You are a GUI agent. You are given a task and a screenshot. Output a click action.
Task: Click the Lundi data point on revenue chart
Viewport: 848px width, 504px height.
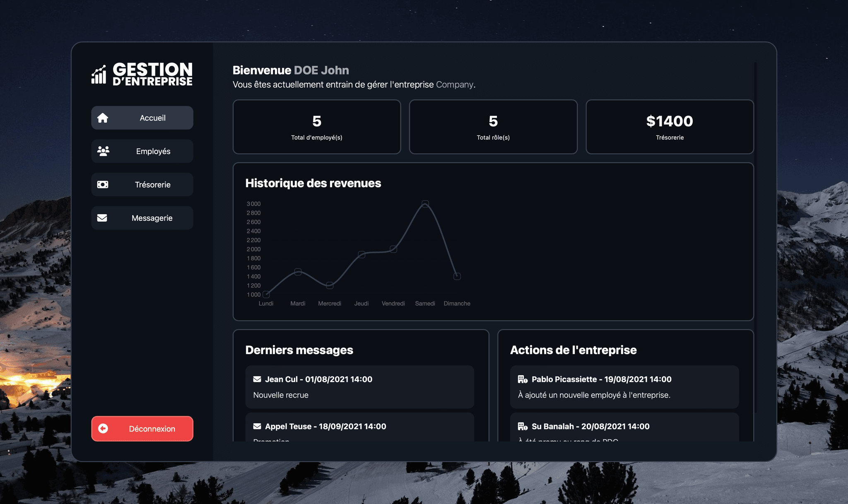(x=265, y=294)
